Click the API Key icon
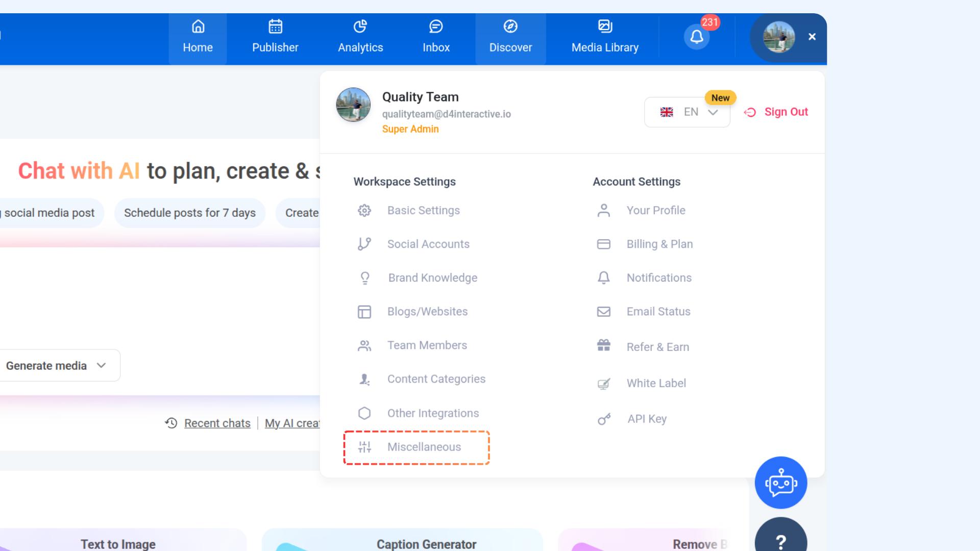Viewport: 980px width, 551px height. [x=604, y=419]
